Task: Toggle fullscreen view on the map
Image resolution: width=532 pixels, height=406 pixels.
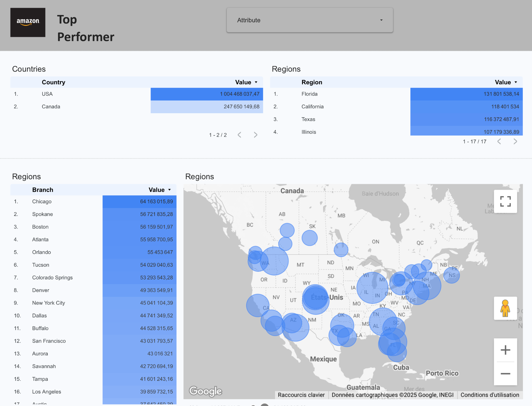Action: click(x=505, y=201)
